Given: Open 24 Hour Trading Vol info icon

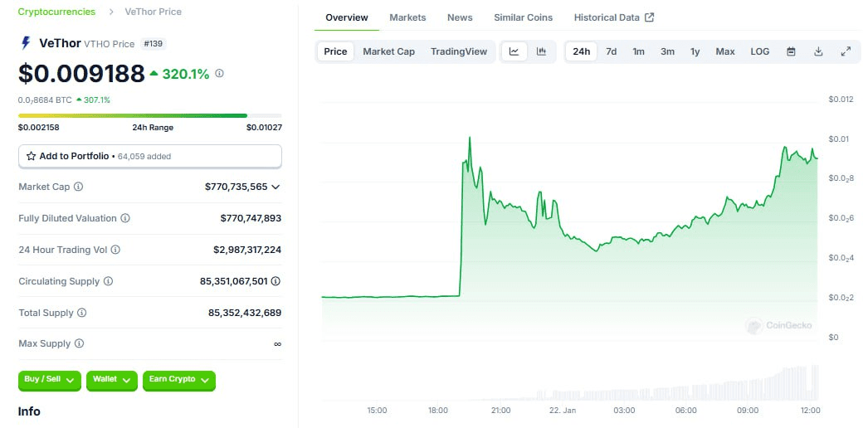Looking at the screenshot, I should click(115, 250).
